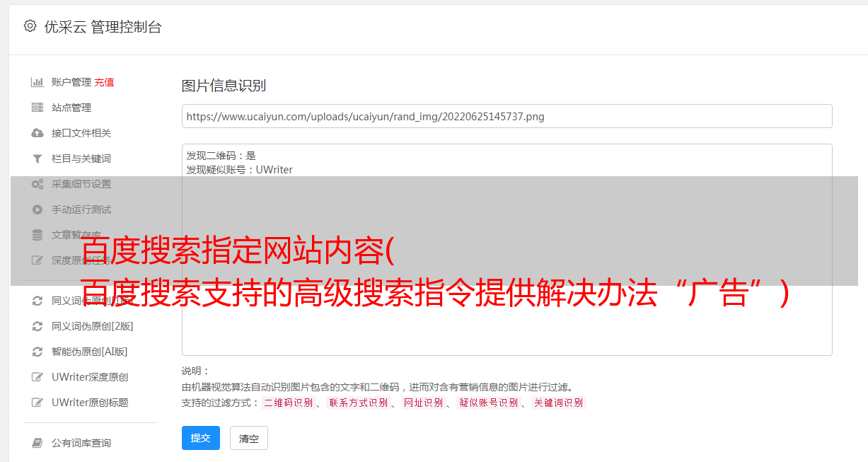This screenshot has width=868, height=462.
Task: Click the bar chart icon for 账户管理
Action: click(x=37, y=82)
